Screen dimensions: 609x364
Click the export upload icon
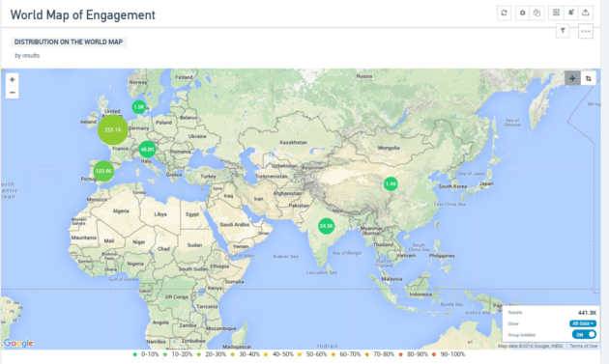tap(585, 13)
